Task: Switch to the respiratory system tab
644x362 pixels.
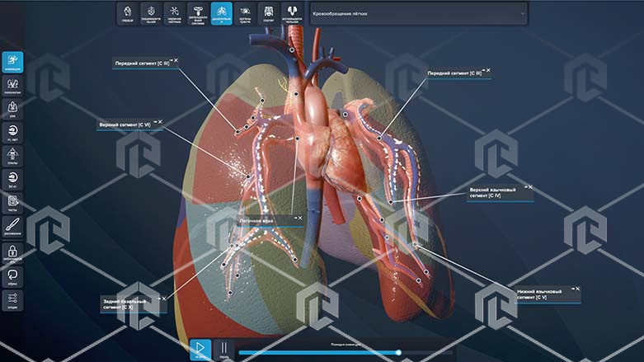Action: click(222, 12)
